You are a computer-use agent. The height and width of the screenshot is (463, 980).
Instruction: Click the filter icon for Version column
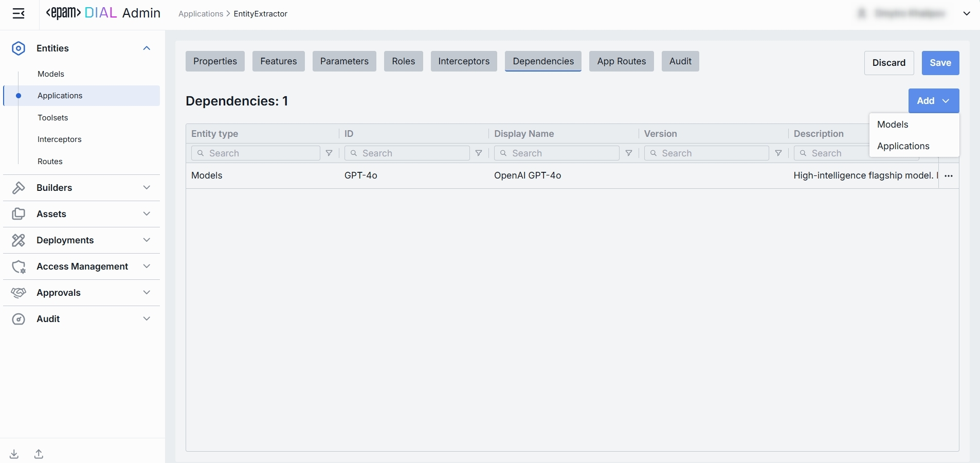click(x=778, y=153)
